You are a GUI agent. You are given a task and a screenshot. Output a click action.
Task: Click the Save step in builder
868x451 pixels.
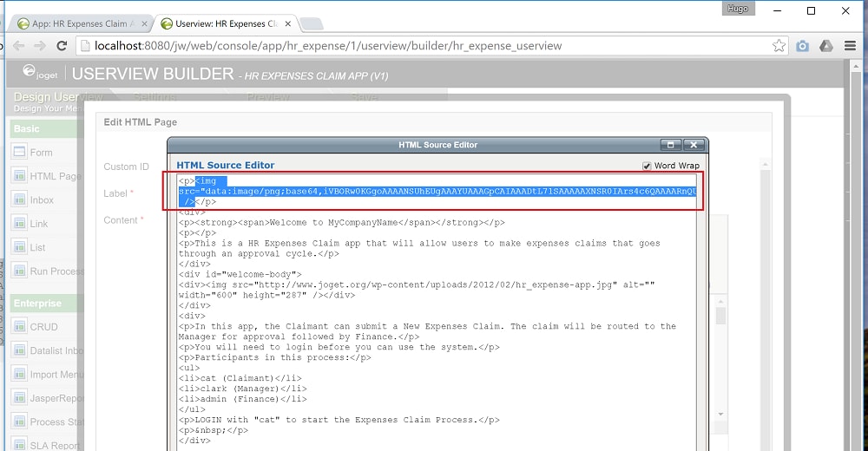[x=365, y=97]
